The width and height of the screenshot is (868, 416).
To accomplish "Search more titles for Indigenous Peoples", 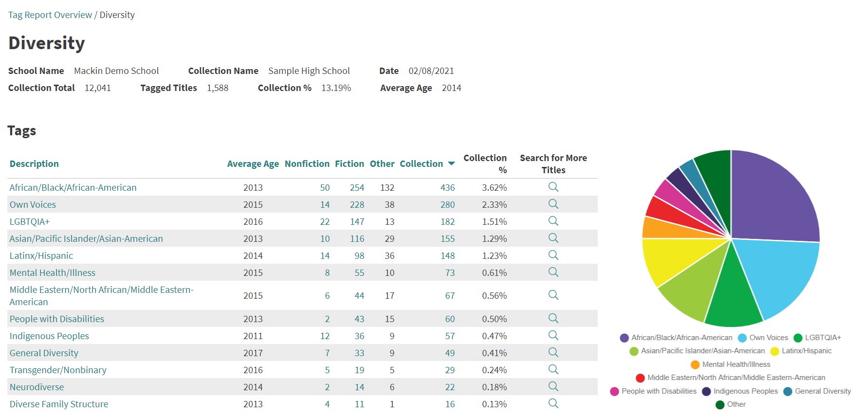I will coord(553,335).
